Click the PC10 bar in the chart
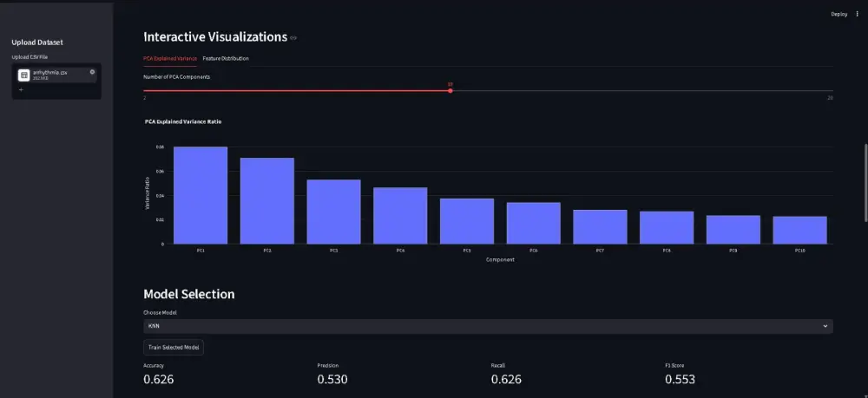868x398 pixels. (800, 230)
